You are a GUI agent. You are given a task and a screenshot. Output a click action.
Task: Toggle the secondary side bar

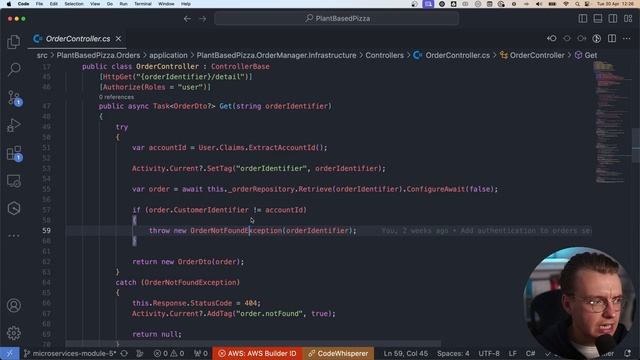coord(613,19)
